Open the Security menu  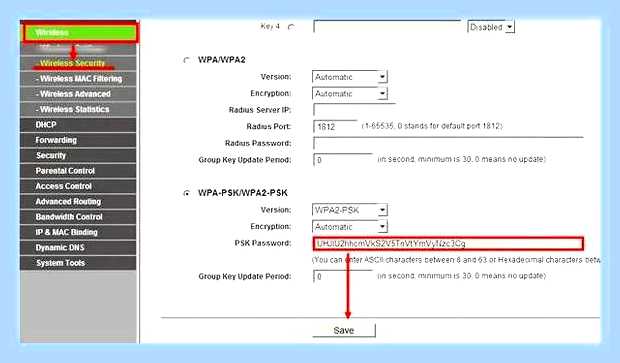(78, 156)
